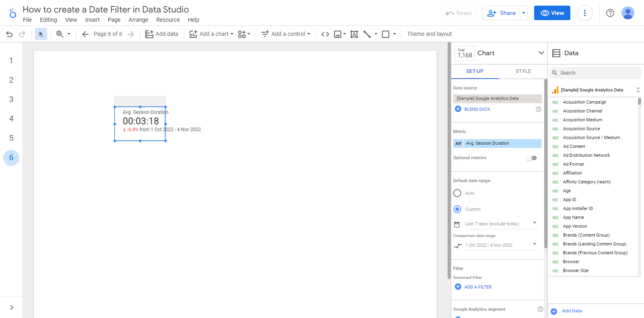Undo the last action
Viewport: 644px width, 318px height.
pos(9,34)
